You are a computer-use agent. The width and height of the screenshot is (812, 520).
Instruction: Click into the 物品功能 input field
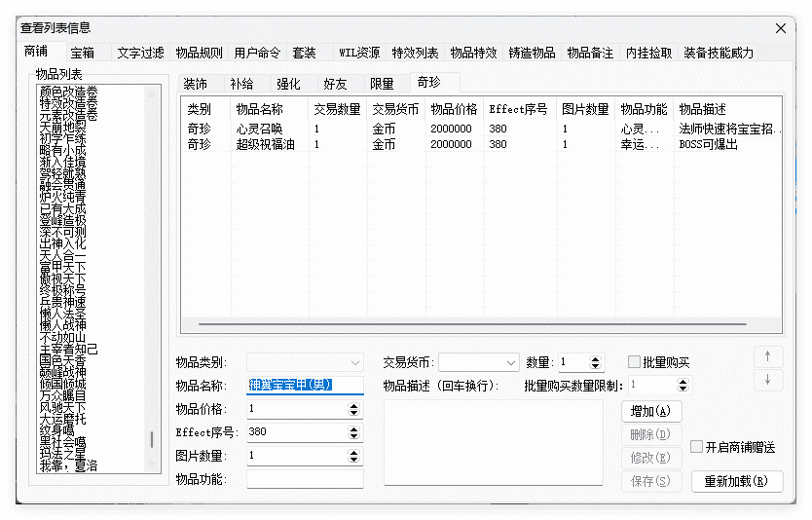pos(305,479)
